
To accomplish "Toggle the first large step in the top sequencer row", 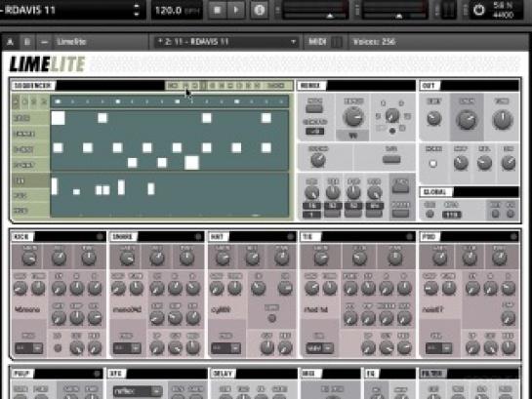I will click(58, 118).
